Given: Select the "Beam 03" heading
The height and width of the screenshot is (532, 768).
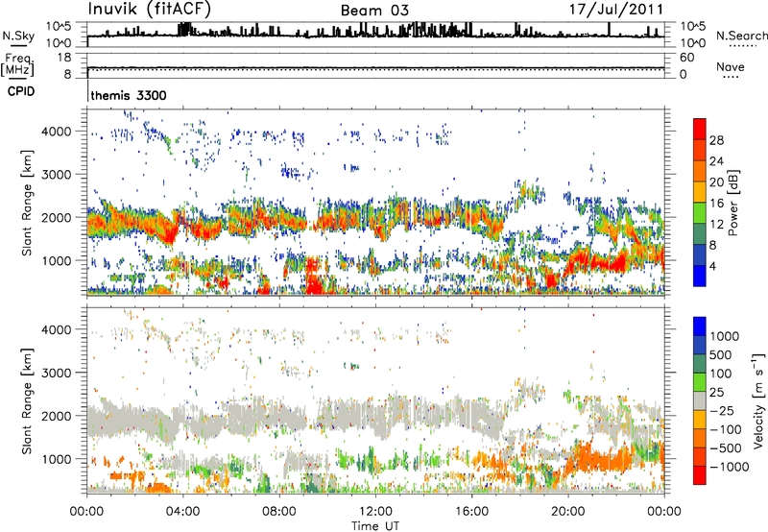Looking at the screenshot, I should pos(374,11).
